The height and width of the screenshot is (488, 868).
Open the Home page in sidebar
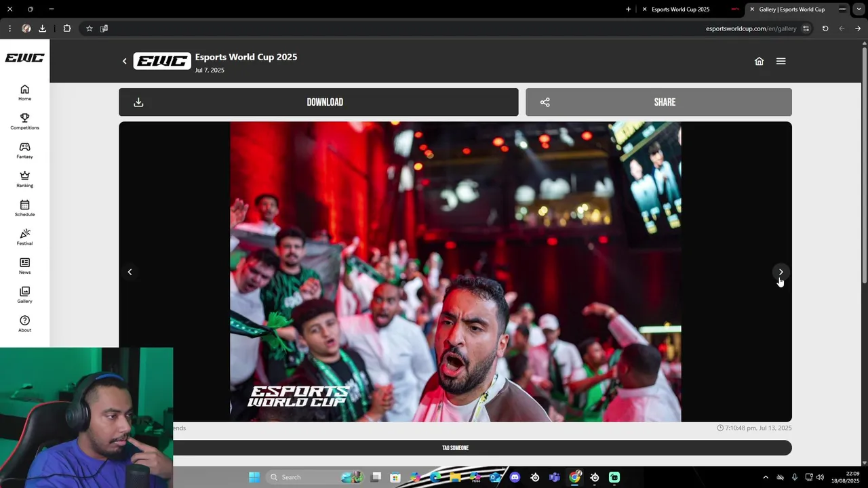24,93
